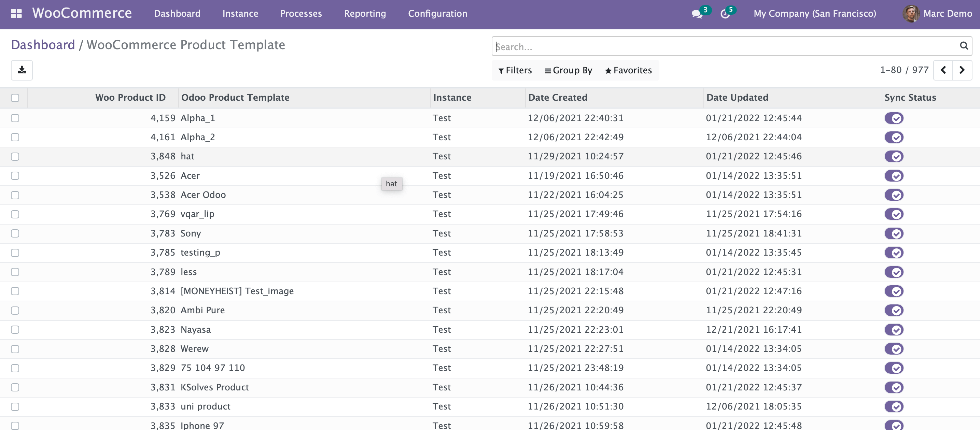Switch company My Company (San Francisco)

tap(814, 14)
